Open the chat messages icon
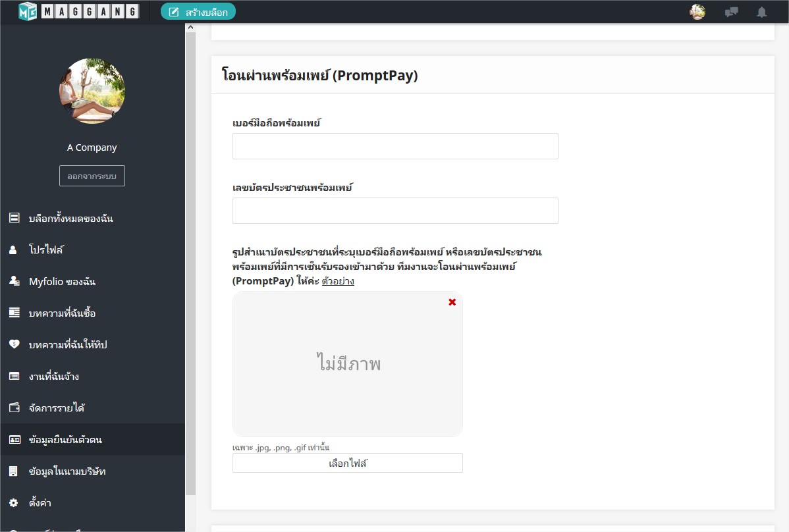The image size is (789, 532). tap(731, 12)
